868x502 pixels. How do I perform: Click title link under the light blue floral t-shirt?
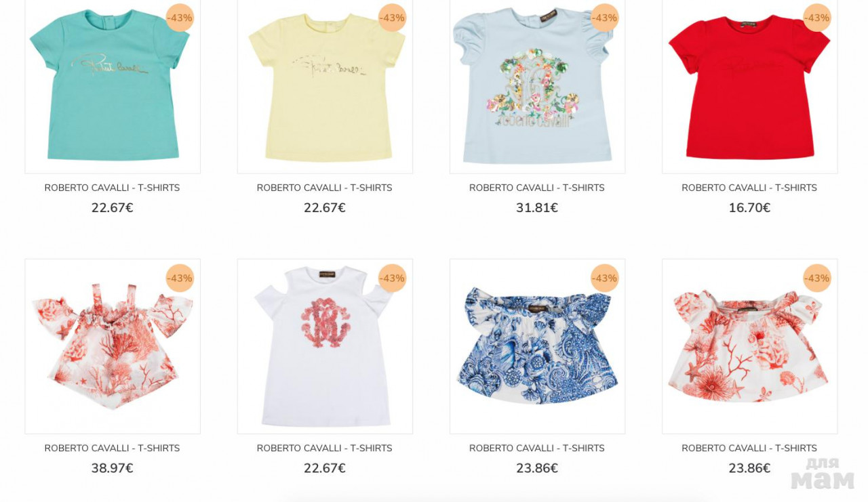tap(536, 188)
